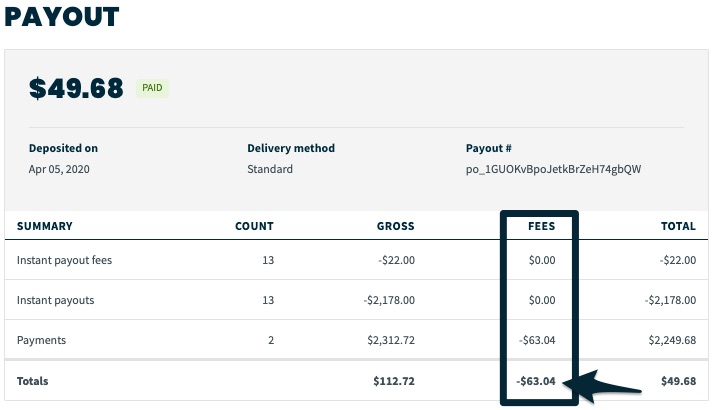Click the -$2,178.00 instant payouts gross amount
Screen dimensions: 715x410
pyautogui.click(x=389, y=300)
